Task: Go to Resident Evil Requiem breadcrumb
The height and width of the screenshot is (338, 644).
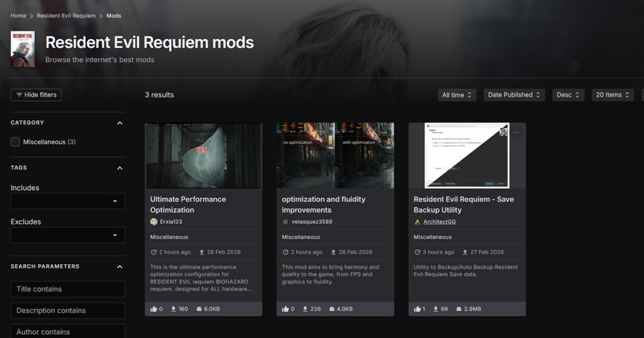Action: tap(66, 16)
